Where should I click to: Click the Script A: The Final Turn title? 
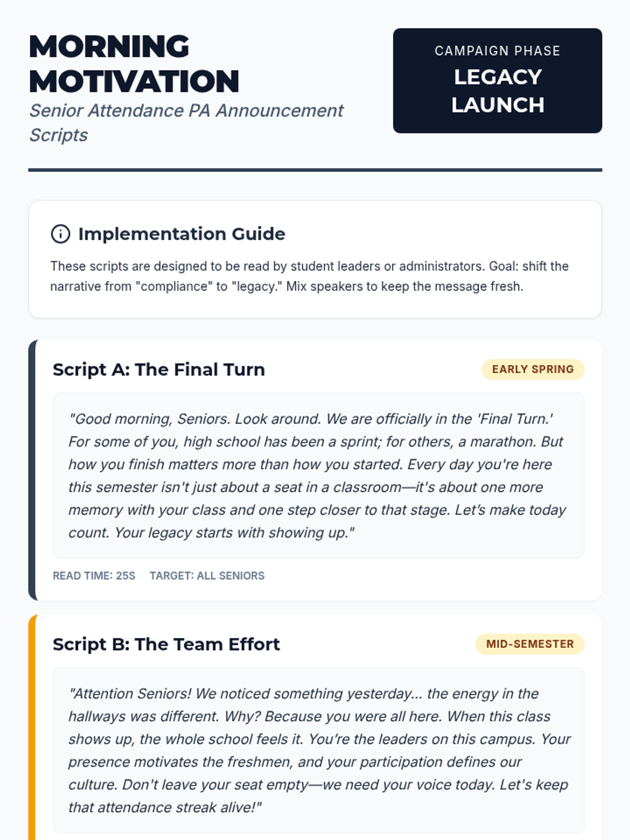point(159,370)
